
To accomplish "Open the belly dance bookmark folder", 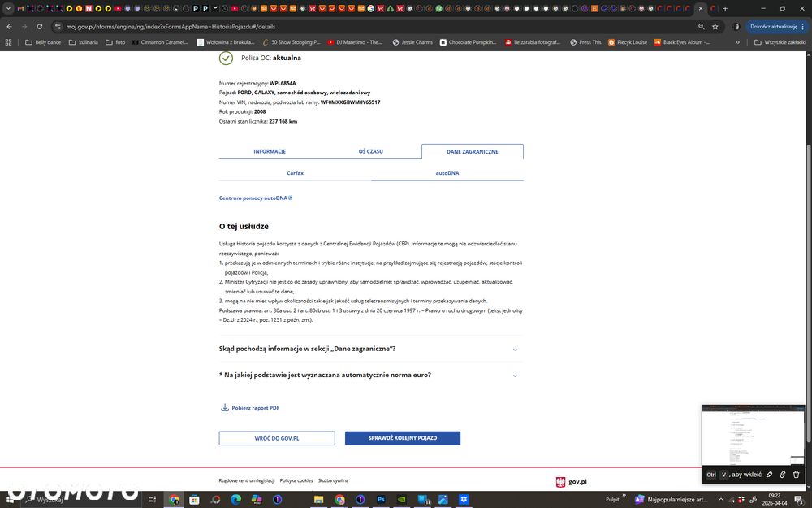I will pos(43,42).
